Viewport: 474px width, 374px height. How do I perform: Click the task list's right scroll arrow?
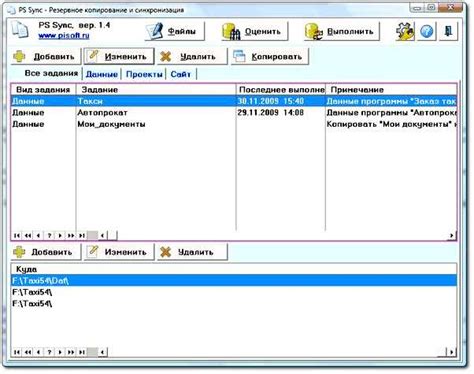coord(451,235)
